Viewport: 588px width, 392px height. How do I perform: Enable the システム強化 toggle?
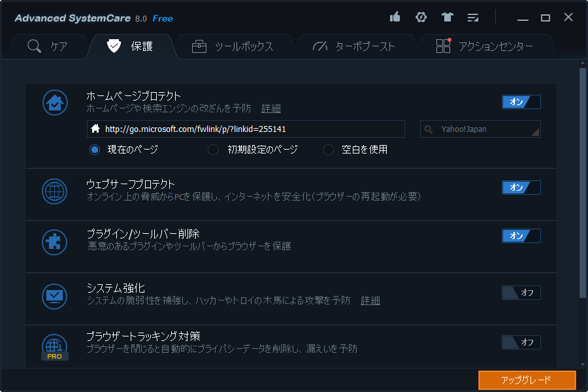point(521,293)
